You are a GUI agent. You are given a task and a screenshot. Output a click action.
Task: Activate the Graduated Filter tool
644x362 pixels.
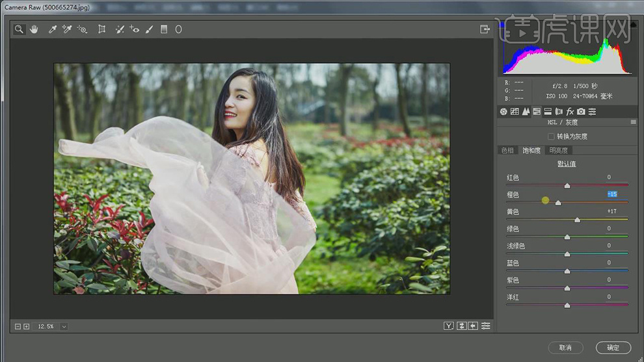point(164,29)
